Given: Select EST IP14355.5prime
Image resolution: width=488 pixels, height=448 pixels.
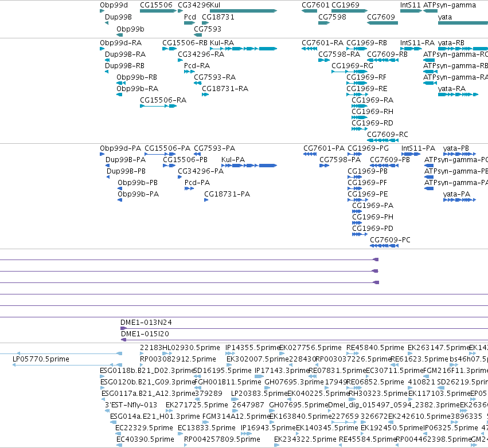Looking at the screenshot, I should coord(230,353).
